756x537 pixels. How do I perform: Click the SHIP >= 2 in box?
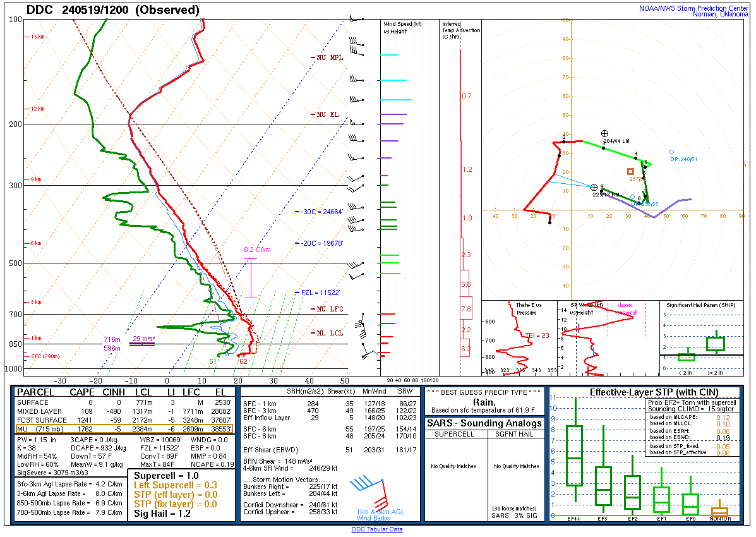tap(715, 344)
